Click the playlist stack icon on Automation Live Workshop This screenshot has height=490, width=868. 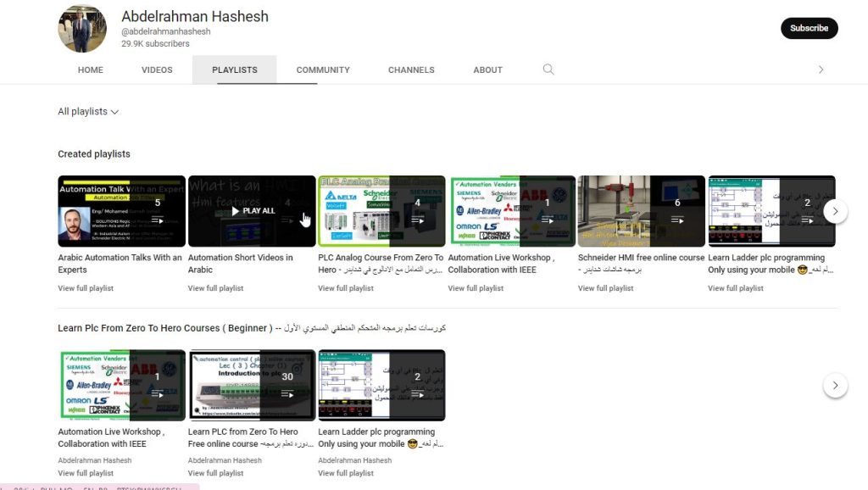pos(548,219)
